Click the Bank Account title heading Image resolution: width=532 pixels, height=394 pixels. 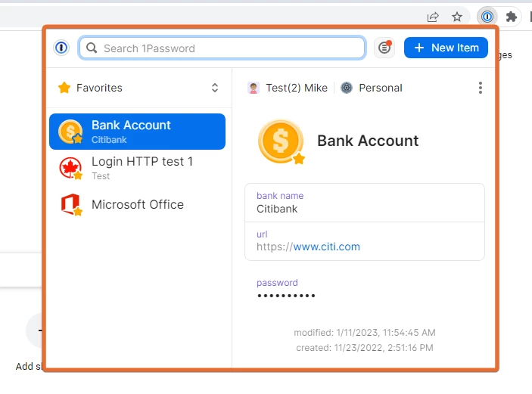tap(368, 141)
